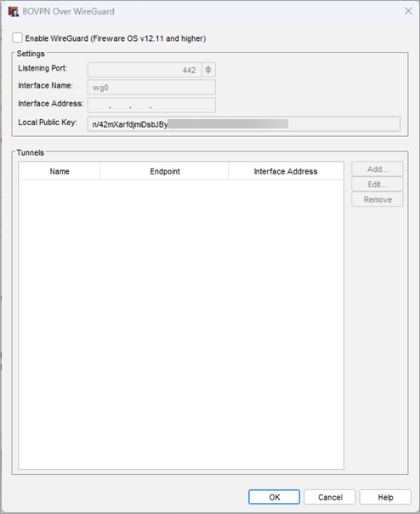Close the BOVPN Over WireGuard window
The width and height of the screenshot is (420, 514).
[408, 11]
